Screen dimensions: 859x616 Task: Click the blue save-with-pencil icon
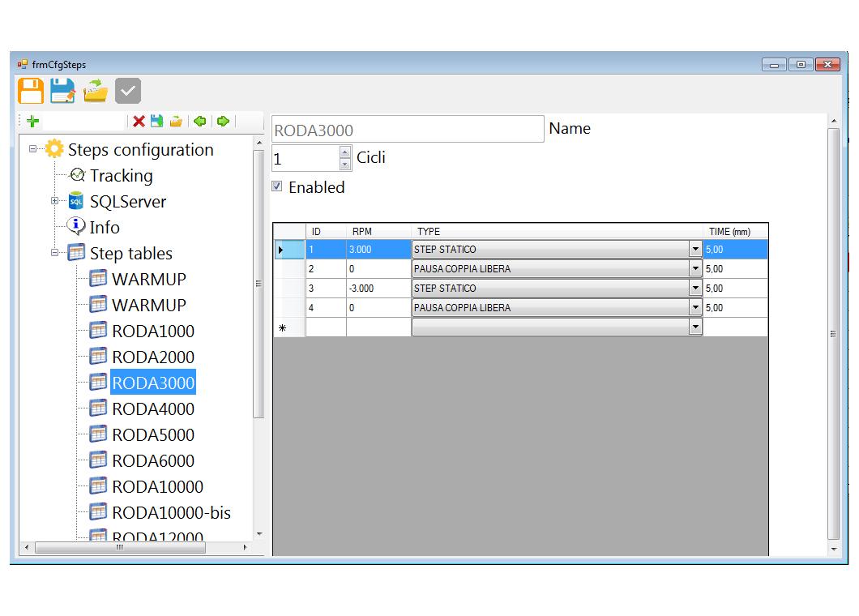click(62, 91)
